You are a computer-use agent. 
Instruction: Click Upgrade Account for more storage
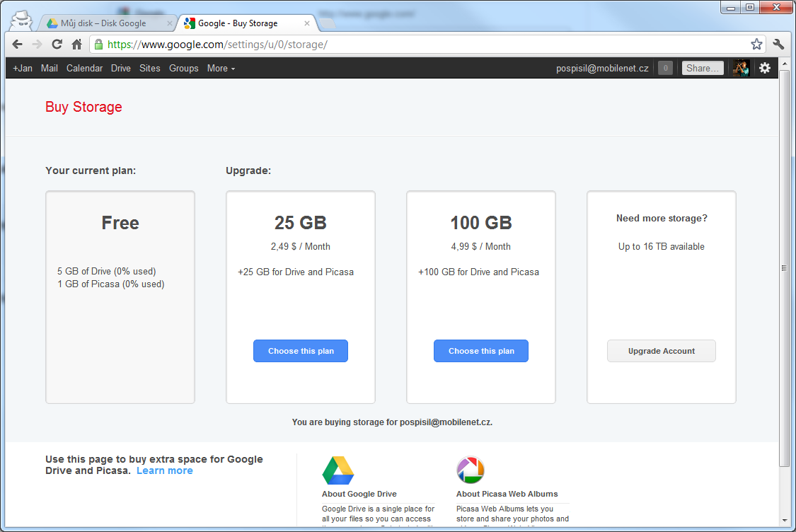pyautogui.click(x=661, y=350)
